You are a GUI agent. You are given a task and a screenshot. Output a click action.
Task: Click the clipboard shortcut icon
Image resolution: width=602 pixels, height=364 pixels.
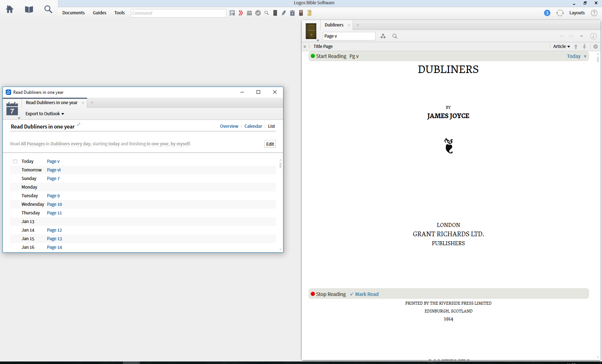click(292, 13)
